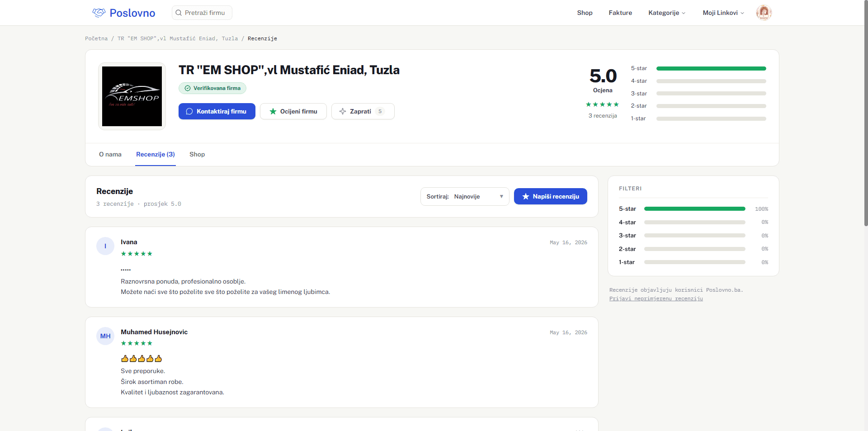Filter reviews by 1-star in Filteri
This screenshot has width=868, height=431.
pos(693,262)
